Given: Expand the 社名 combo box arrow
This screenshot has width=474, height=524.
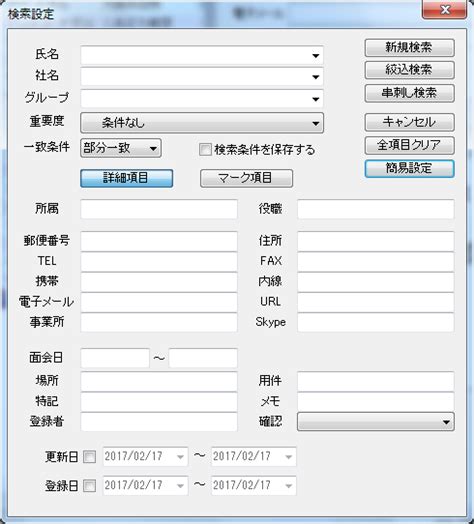Looking at the screenshot, I should pyautogui.click(x=316, y=77).
